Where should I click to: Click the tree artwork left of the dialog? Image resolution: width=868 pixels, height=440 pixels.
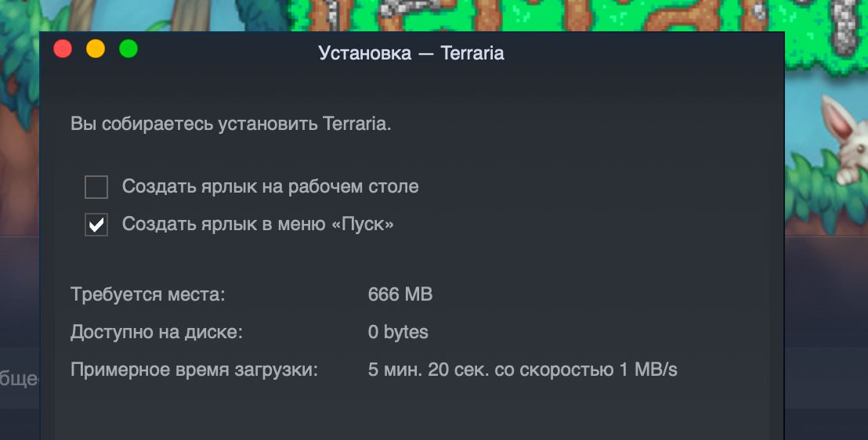[20, 110]
